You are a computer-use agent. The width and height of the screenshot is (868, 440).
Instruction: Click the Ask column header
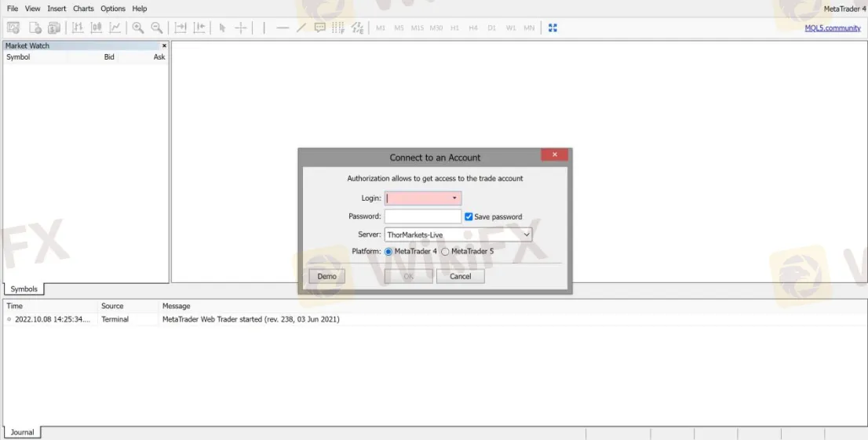(x=159, y=57)
